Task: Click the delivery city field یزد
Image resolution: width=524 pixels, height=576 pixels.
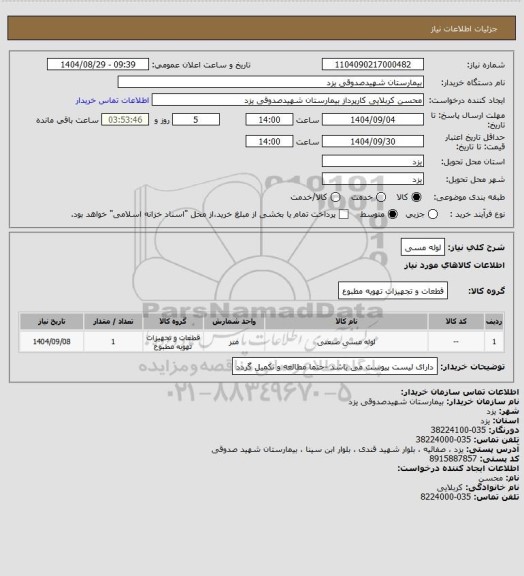Action: tap(373, 179)
